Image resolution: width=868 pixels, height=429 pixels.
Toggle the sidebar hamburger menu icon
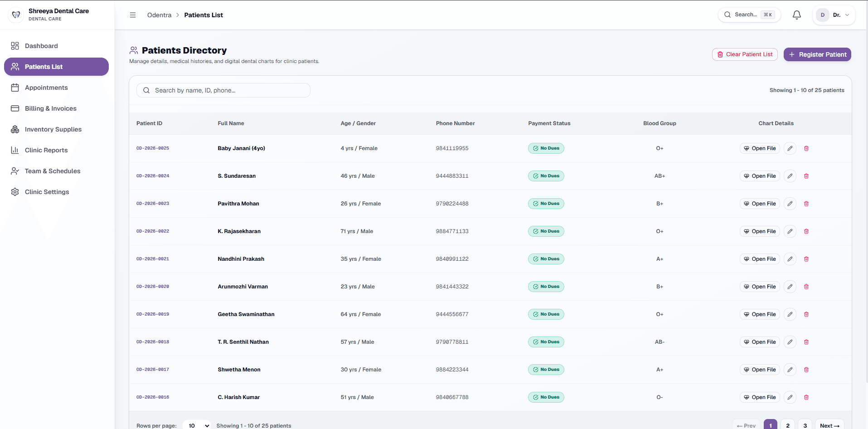[x=133, y=15]
